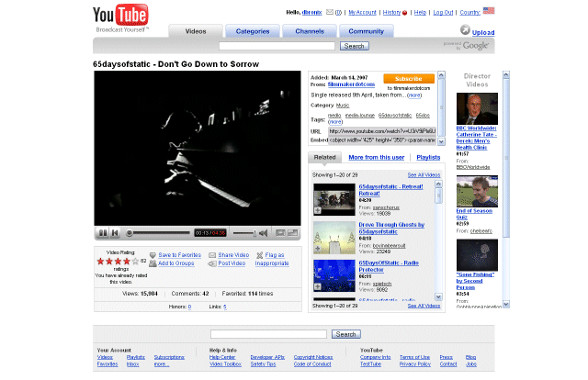The image size is (588, 380).
Task: Switch to the Playlists tab
Action: [428, 157]
